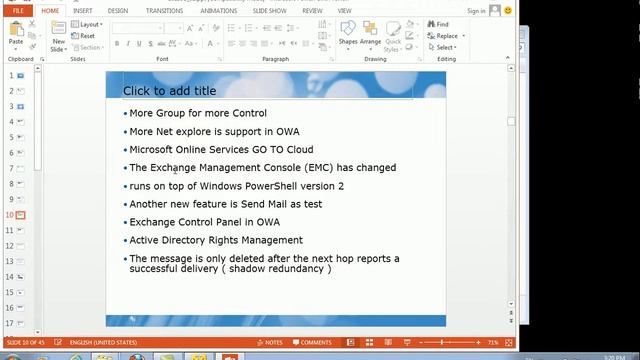Click the zoom slider handle

[442, 342]
